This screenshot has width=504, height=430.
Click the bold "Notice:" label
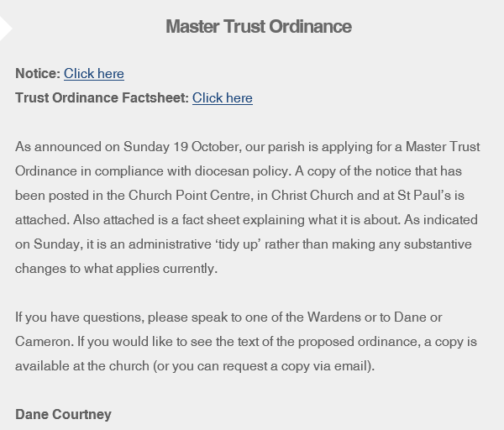pyautogui.click(x=38, y=74)
